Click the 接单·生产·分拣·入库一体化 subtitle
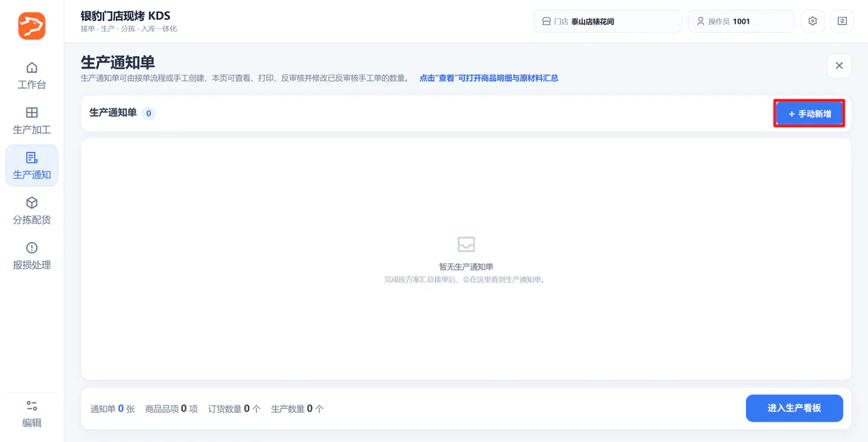Image resolution: width=868 pixels, height=442 pixels. pos(129,29)
